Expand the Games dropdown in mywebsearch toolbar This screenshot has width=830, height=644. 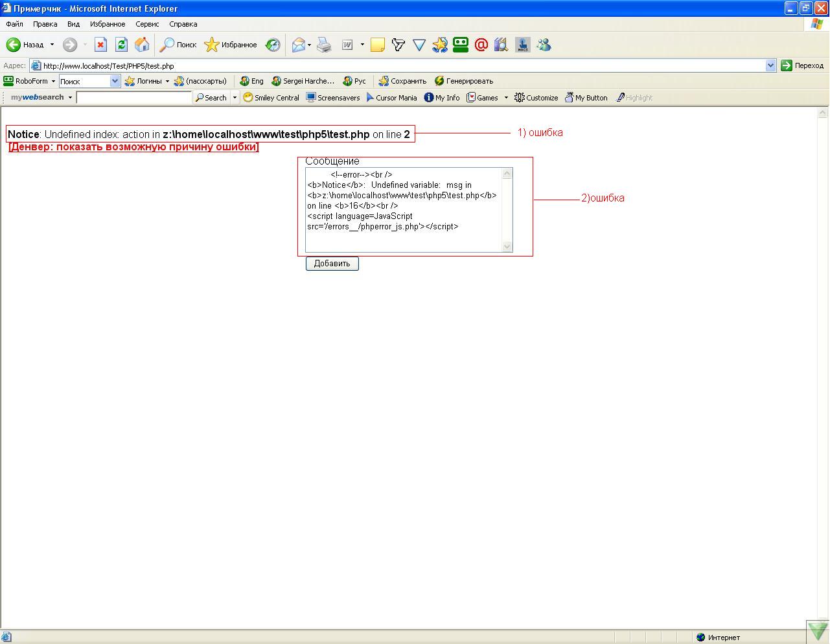(506, 98)
